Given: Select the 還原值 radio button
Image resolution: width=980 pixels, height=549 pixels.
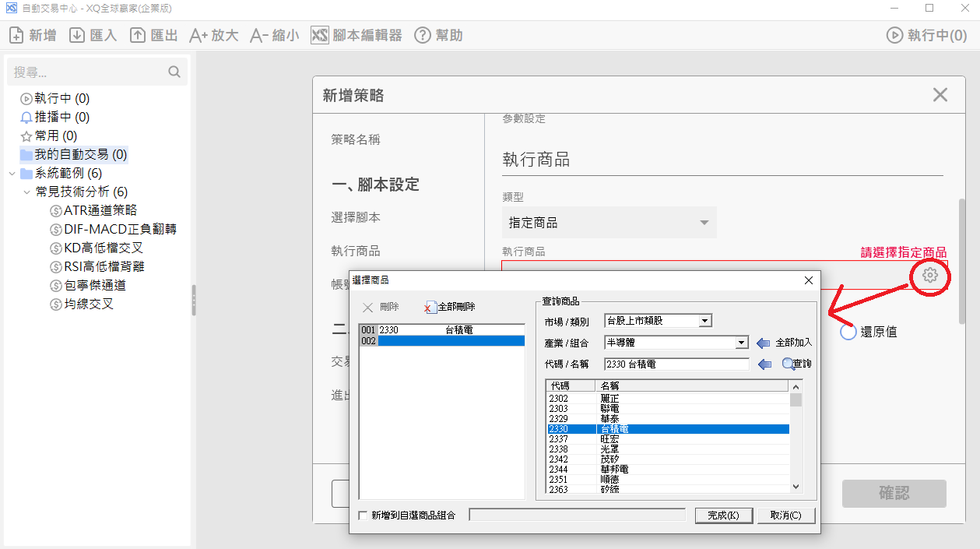Looking at the screenshot, I should coord(848,332).
